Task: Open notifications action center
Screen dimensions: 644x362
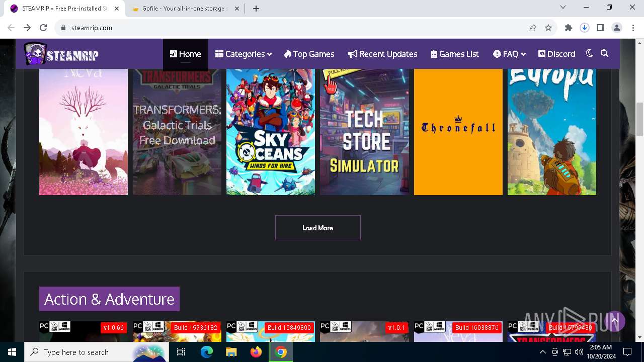Action: coord(627,352)
